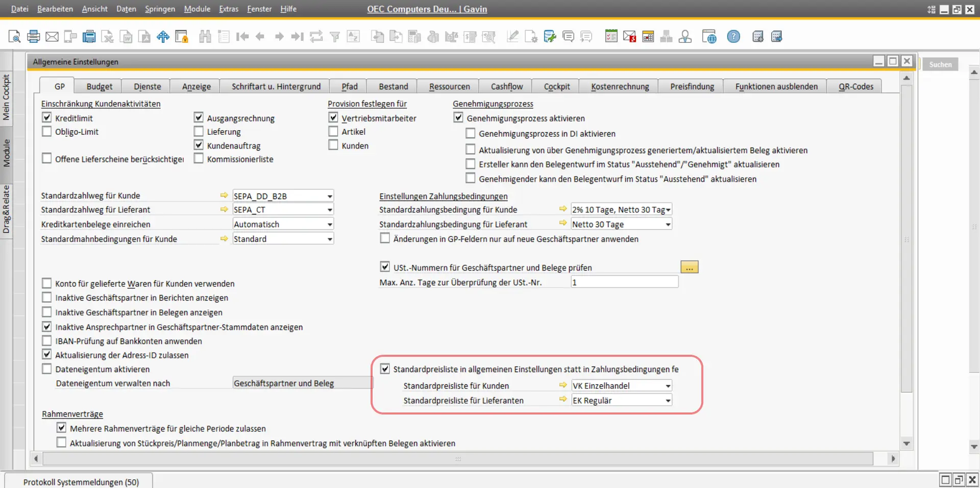
Task: Lock the screen with the padlock icon
Action: pyautogui.click(x=182, y=37)
